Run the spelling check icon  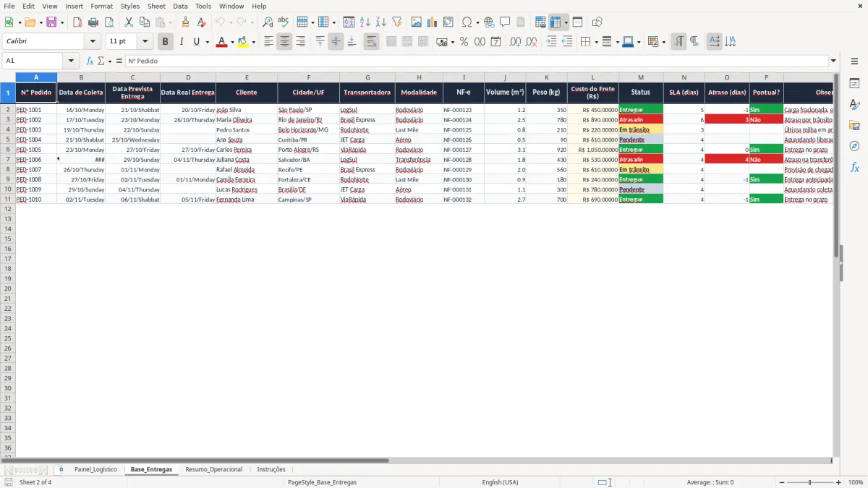click(284, 22)
